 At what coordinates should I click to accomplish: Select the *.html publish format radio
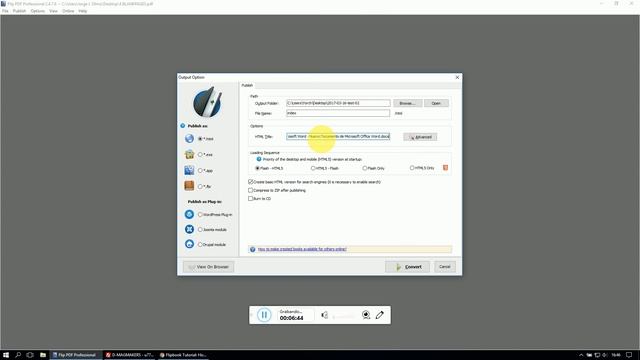pos(200,139)
